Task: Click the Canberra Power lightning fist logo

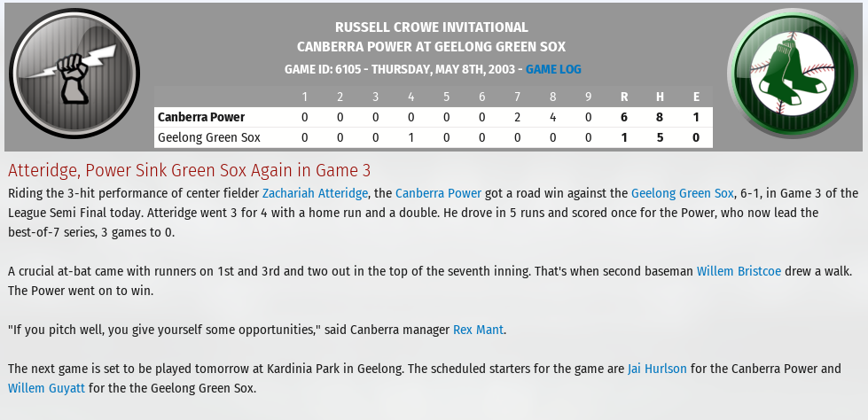Action: [x=74, y=73]
